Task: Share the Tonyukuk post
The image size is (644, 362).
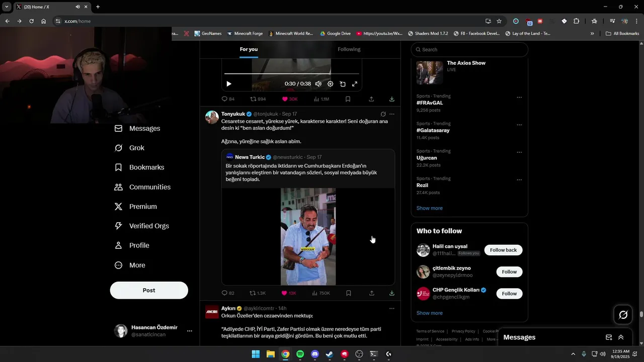Action: (x=372, y=293)
